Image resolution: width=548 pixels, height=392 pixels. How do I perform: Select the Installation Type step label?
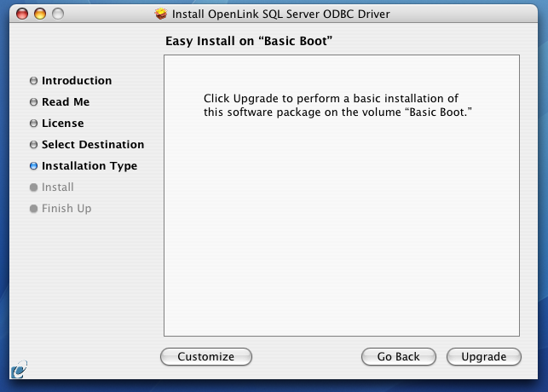89,166
